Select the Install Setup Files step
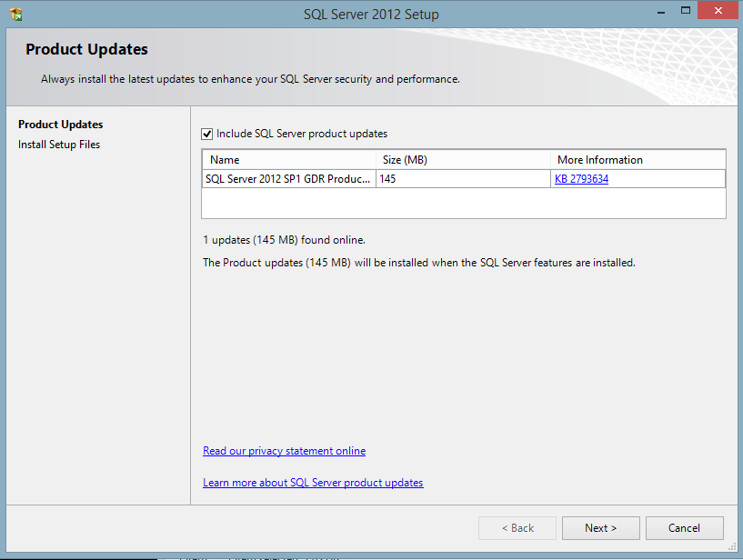 (59, 145)
